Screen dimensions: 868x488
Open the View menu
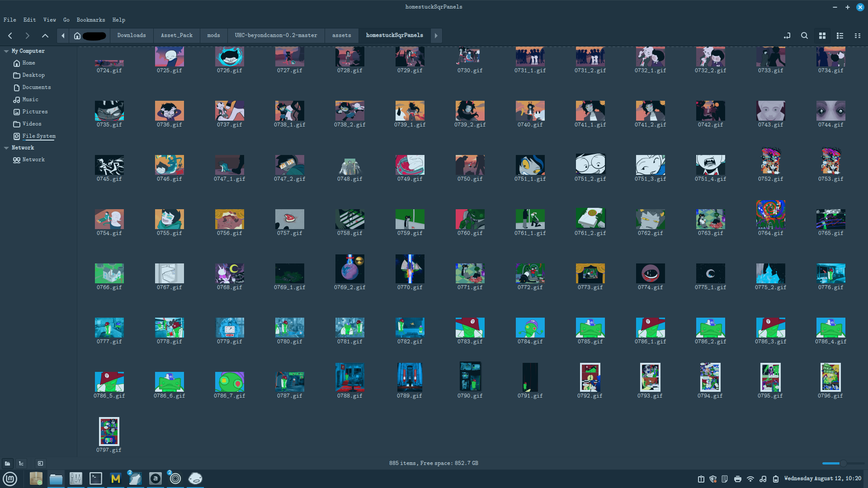pyautogui.click(x=50, y=20)
